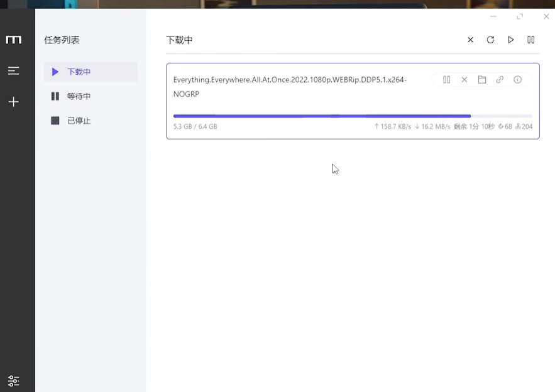Viewport: 555px width, 392px height.
Task: Click the Motrix logo in sidebar
Action: (13, 40)
